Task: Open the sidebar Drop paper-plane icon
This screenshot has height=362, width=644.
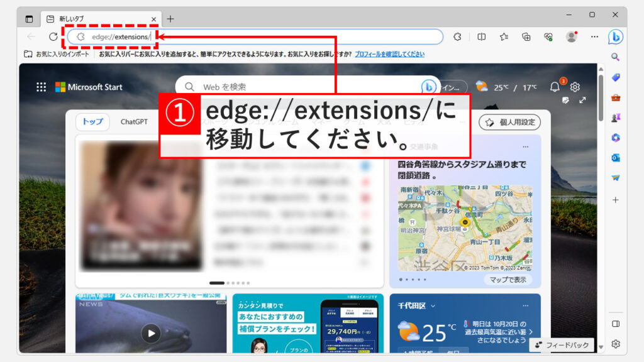Action: click(615, 178)
